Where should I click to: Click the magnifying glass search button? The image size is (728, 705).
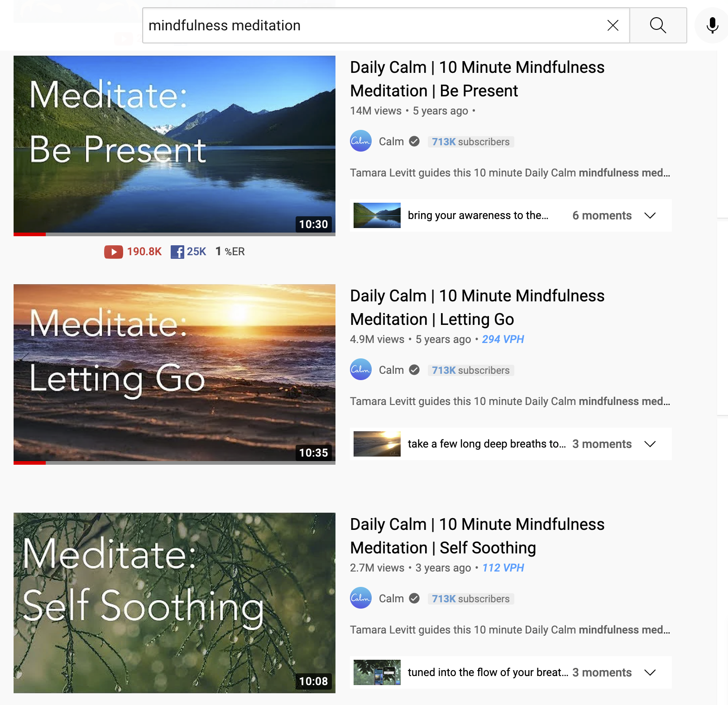[658, 25]
